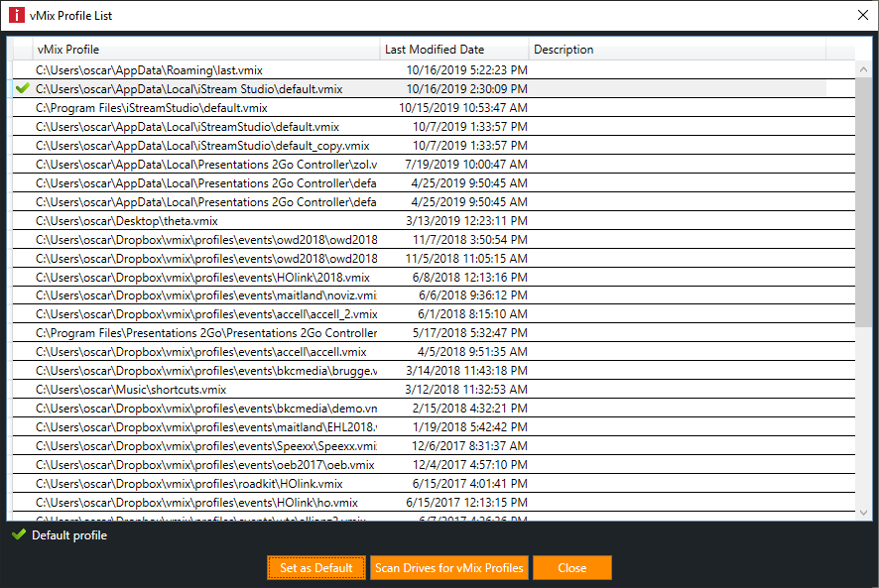Click Scan Drives for vMix Profiles button
Viewport: 879px width, 588px height.
449,568
